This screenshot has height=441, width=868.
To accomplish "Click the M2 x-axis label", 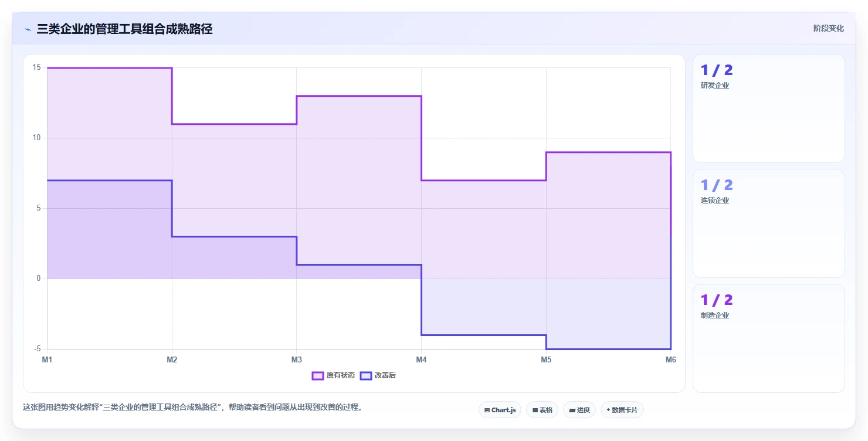I will 172,359.
